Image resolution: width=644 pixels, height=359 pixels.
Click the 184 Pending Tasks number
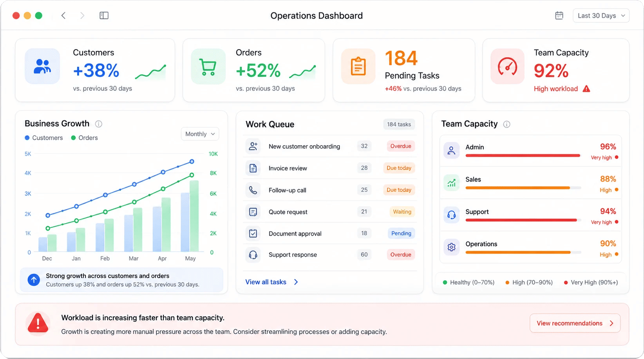401,58
